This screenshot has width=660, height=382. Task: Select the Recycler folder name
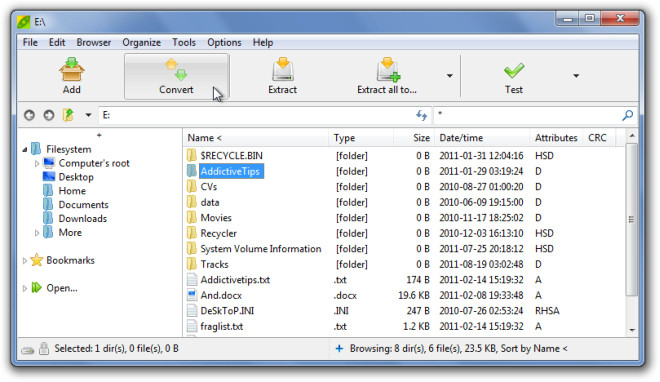coord(218,233)
